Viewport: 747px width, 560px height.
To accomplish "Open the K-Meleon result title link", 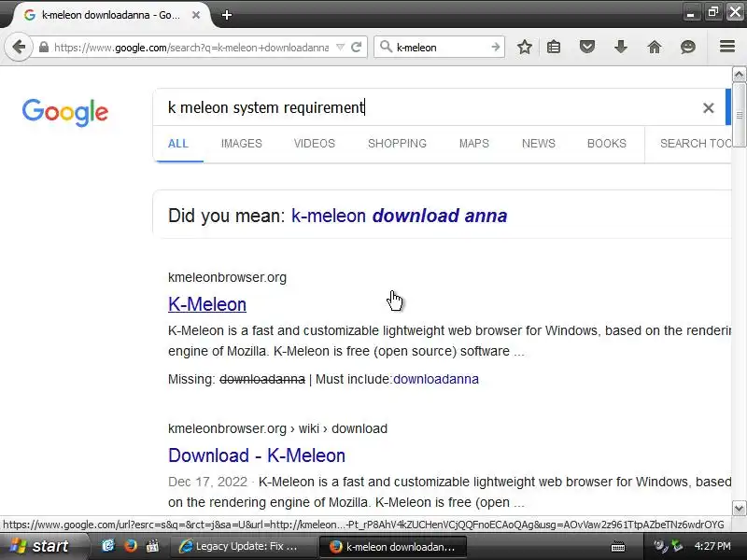I will (x=207, y=304).
